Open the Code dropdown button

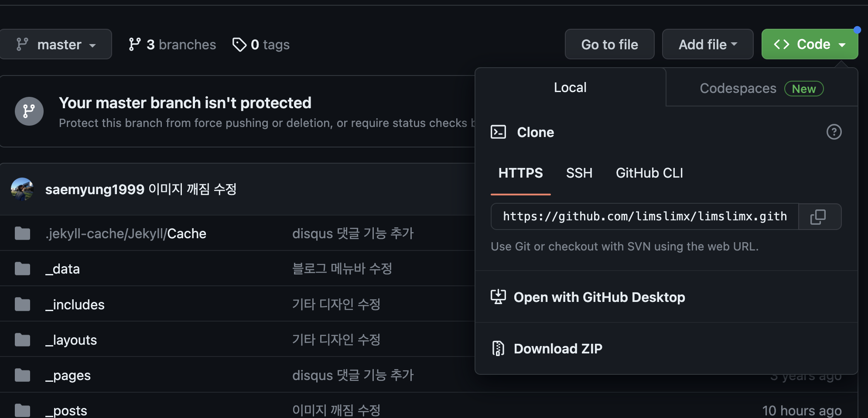(810, 44)
